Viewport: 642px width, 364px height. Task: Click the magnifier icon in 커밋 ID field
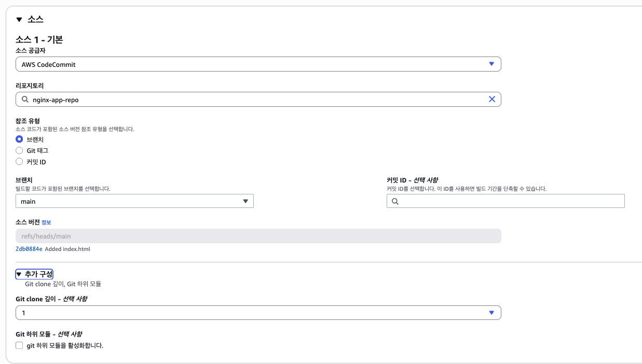click(x=395, y=202)
